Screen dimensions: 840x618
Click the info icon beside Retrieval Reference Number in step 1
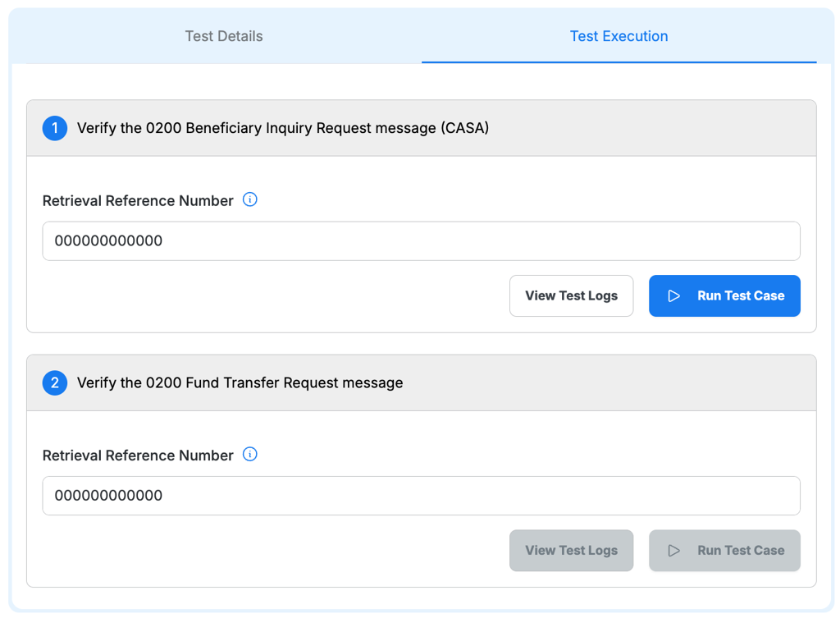click(249, 199)
